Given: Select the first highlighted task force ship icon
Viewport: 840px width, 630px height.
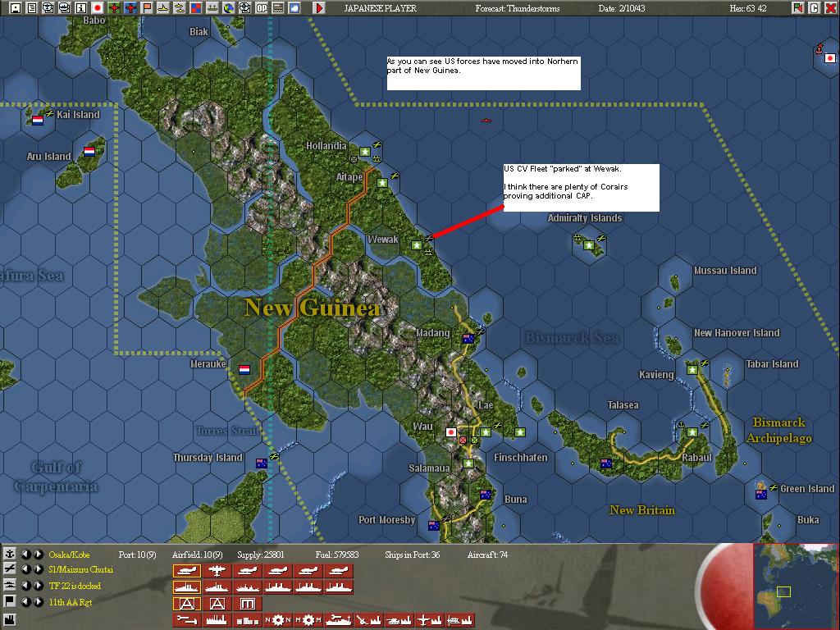Looking at the screenshot, I should coord(186,587).
